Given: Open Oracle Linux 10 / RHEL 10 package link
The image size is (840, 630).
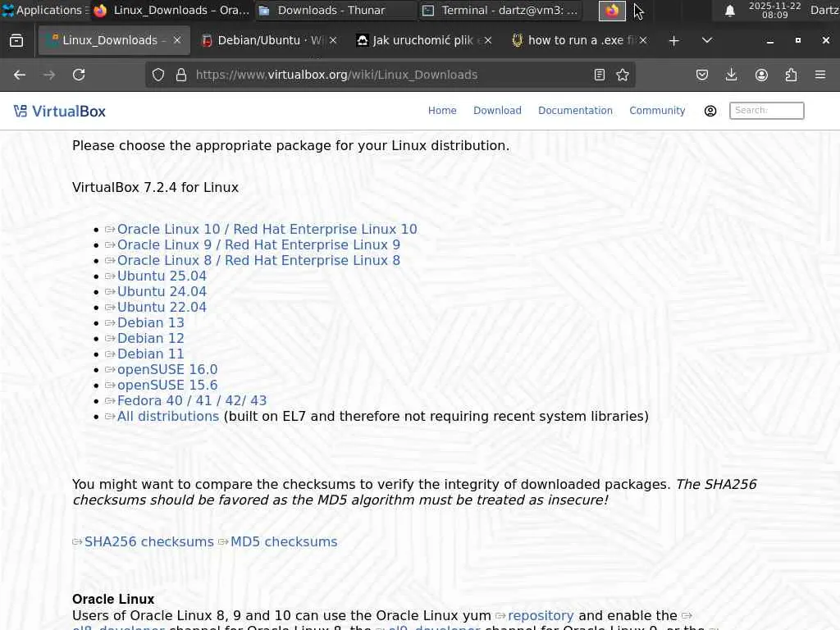Looking at the screenshot, I should click(267, 230).
